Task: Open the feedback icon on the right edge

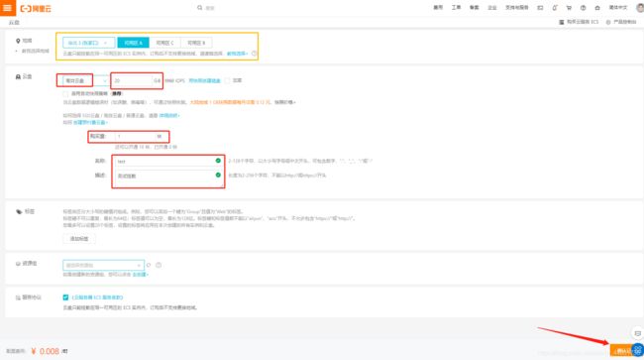Action: coord(637,333)
